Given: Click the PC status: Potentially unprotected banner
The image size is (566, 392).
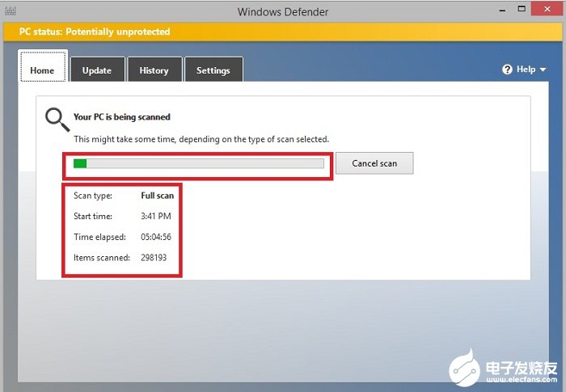Looking at the screenshot, I should (x=283, y=32).
